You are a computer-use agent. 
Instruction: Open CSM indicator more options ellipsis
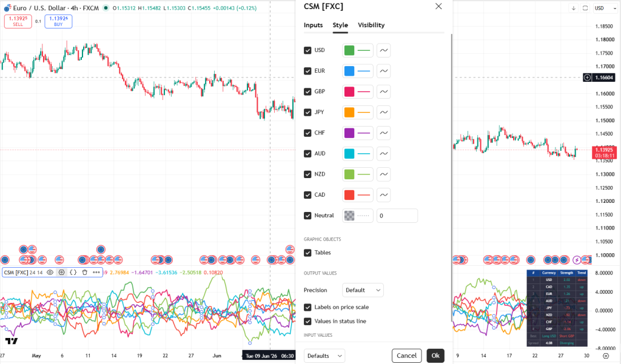(x=96, y=272)
